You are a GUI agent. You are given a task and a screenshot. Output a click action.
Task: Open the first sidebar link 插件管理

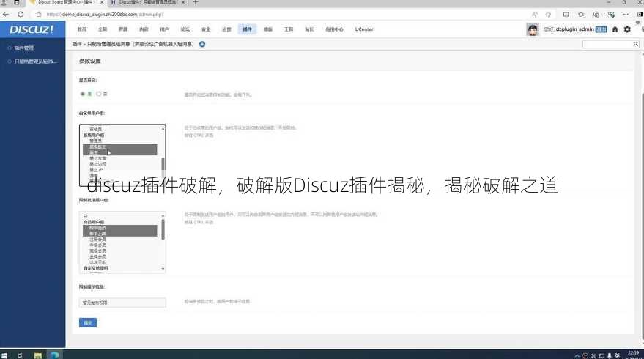[24, 48]
